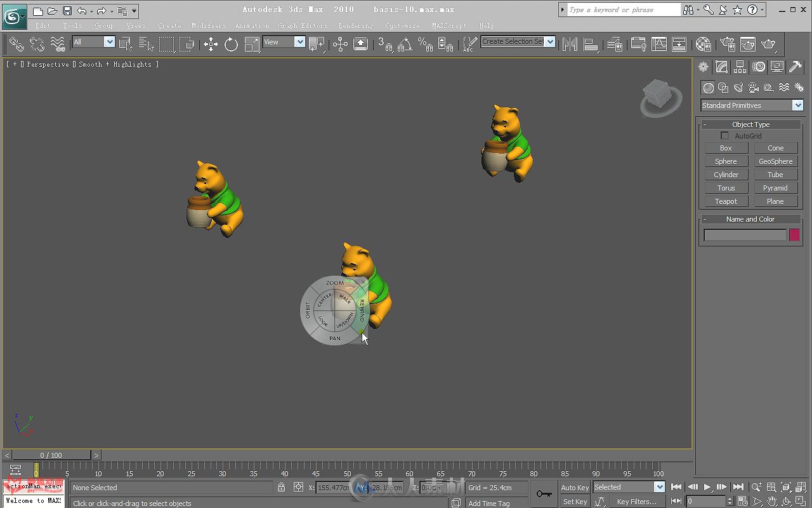Switch to the Hierarchy command panel tab
Viewport: 812px width, 508px height.
click(740, 67)
